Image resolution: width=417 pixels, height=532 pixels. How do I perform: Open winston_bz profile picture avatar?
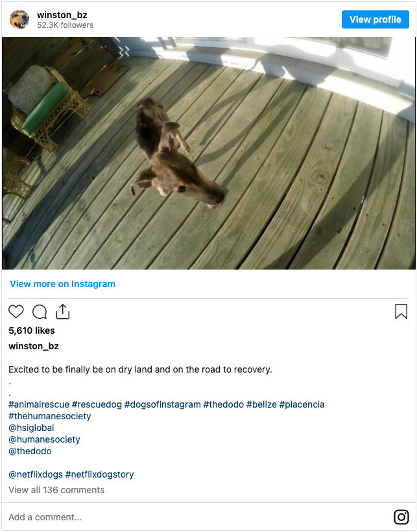pos(19,19)
